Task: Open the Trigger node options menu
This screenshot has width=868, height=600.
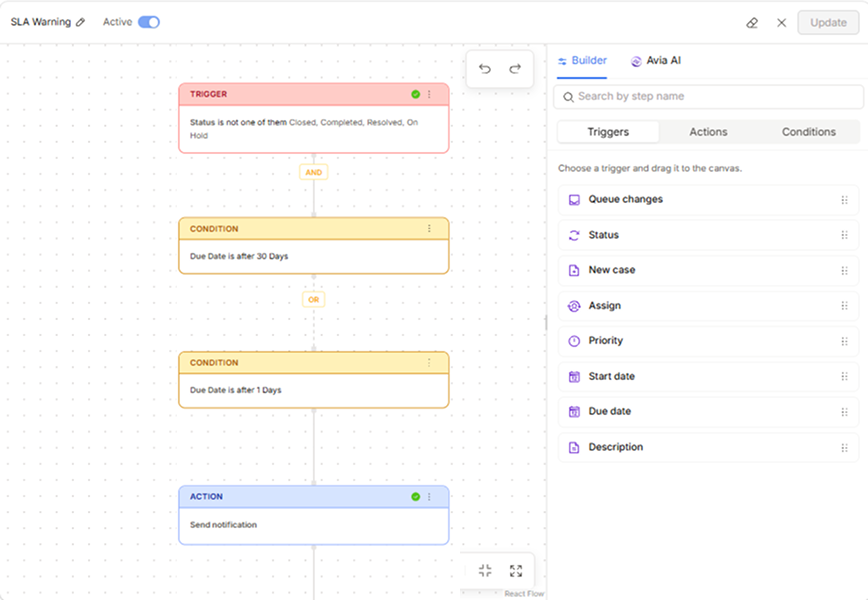Action: [x=429, y=94]
